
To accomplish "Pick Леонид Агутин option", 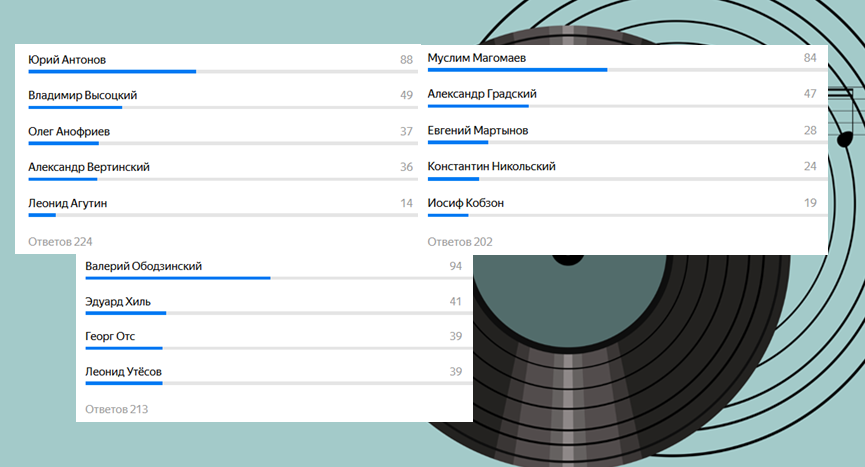I will [x=223, y=207].
